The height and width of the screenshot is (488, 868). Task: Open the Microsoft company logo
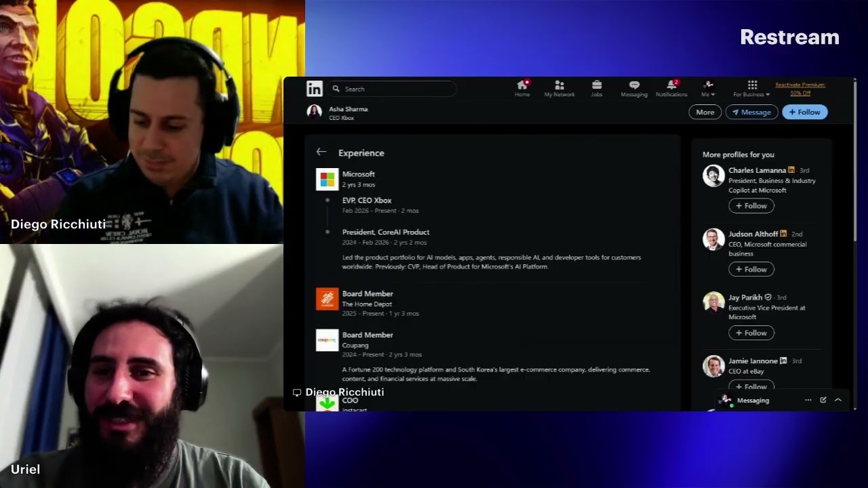tap(327, 179)
